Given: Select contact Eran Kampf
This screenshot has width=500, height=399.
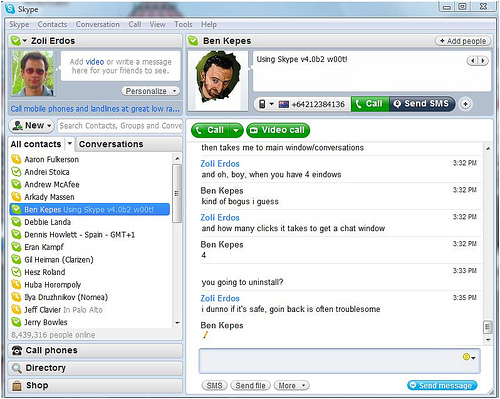Looking at the screenshot, I should [x=91, y=247].
